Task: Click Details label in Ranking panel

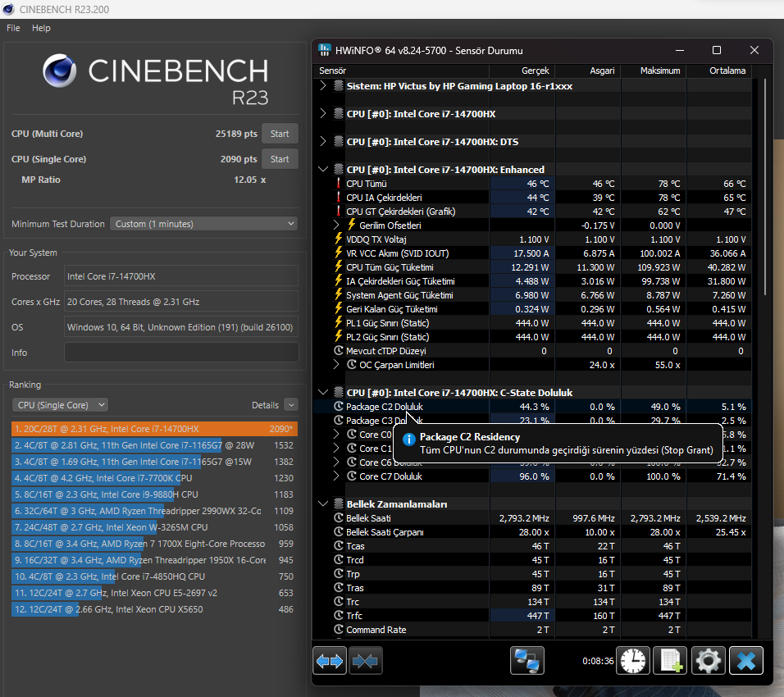Action: [x=265, y=405]
